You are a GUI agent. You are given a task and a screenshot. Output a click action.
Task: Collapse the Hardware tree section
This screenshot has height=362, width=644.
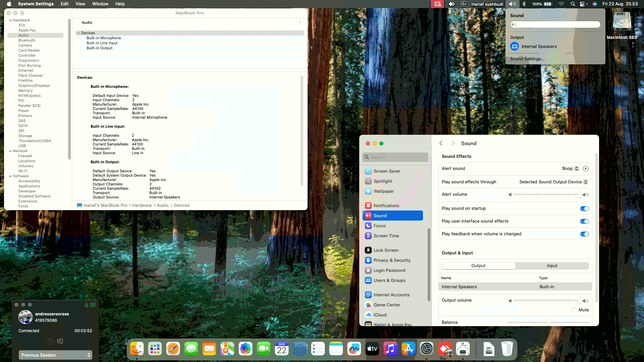10,20
